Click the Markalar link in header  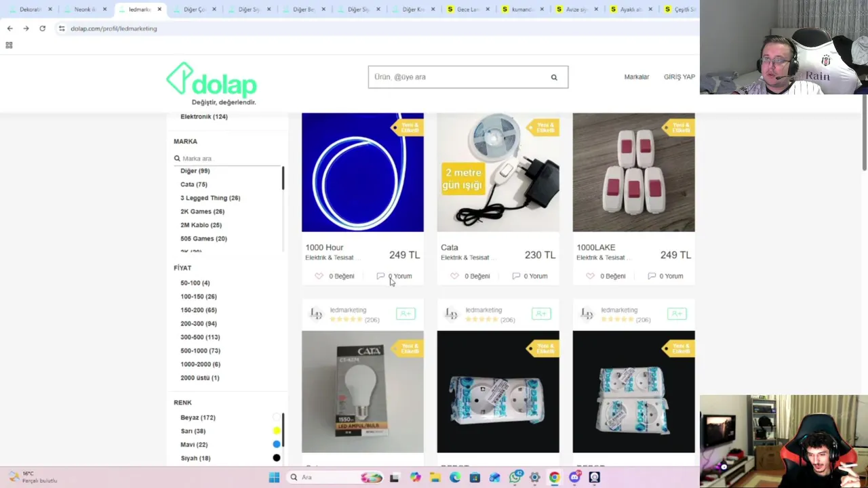click(637, 77)
